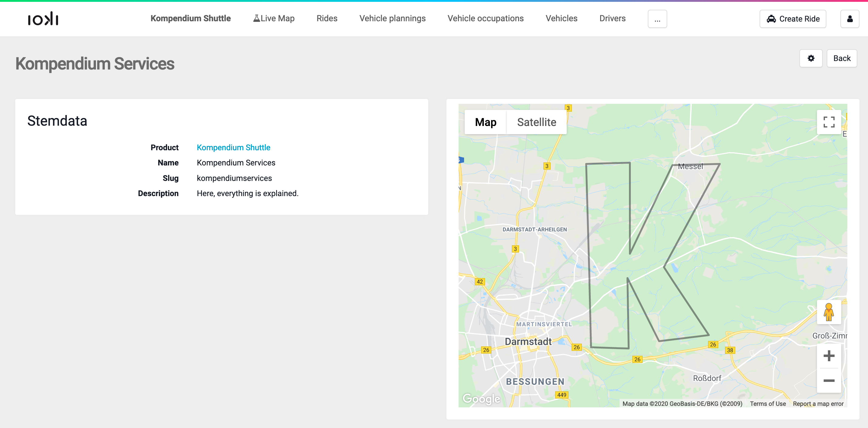868x428 pixels.
Task: Click Report a map error
Action: click(818, 403)
